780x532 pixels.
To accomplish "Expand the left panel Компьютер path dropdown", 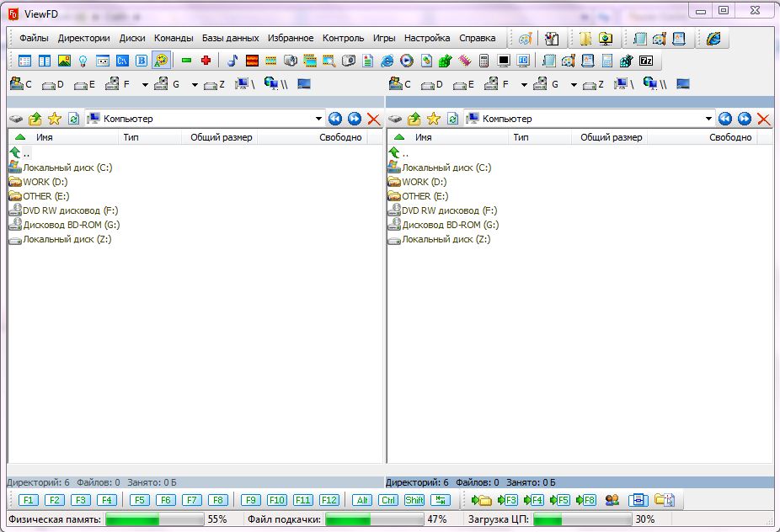I will coord(318,119).
